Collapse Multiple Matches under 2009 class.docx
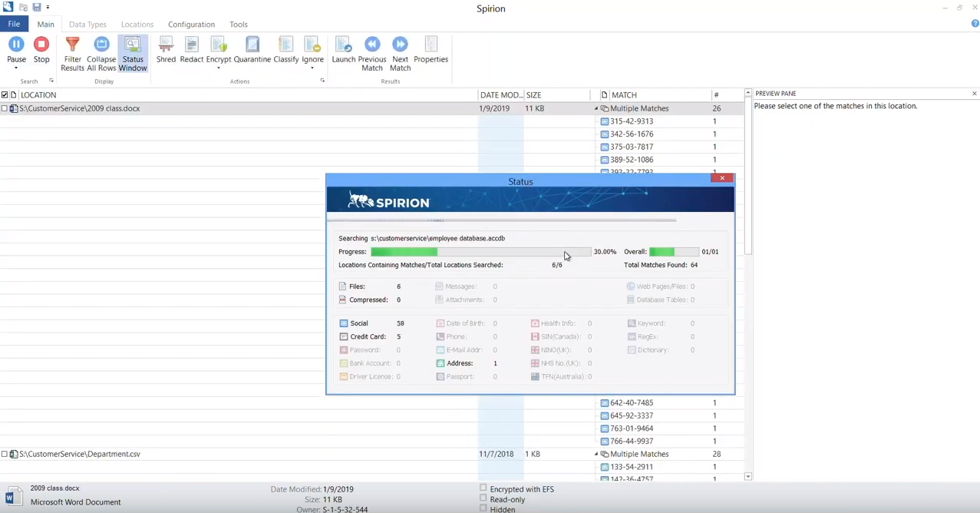The height and width of the screenshot is (513, 980). pos(596,108)
